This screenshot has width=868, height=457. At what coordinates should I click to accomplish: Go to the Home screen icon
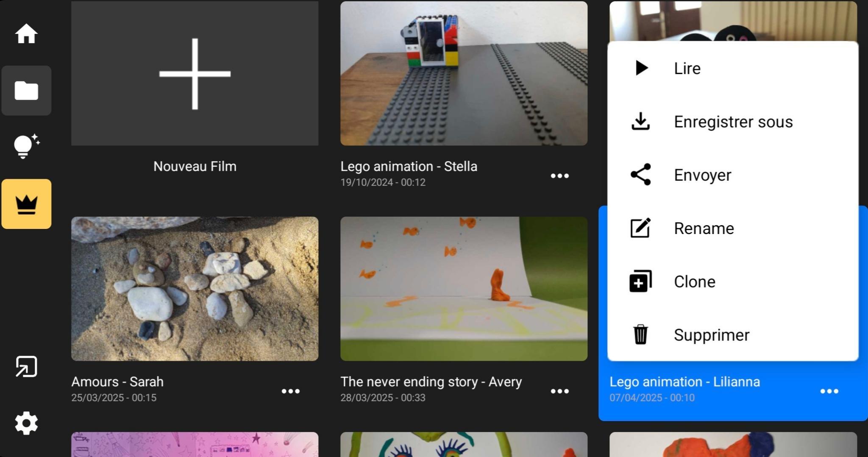(x=26, y=34)
